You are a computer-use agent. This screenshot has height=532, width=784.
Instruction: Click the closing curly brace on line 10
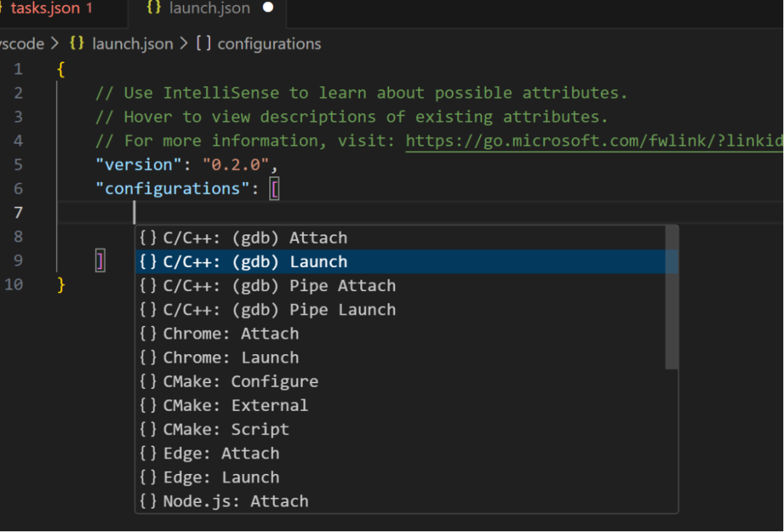pyautogui.click(x=61, y=285)
